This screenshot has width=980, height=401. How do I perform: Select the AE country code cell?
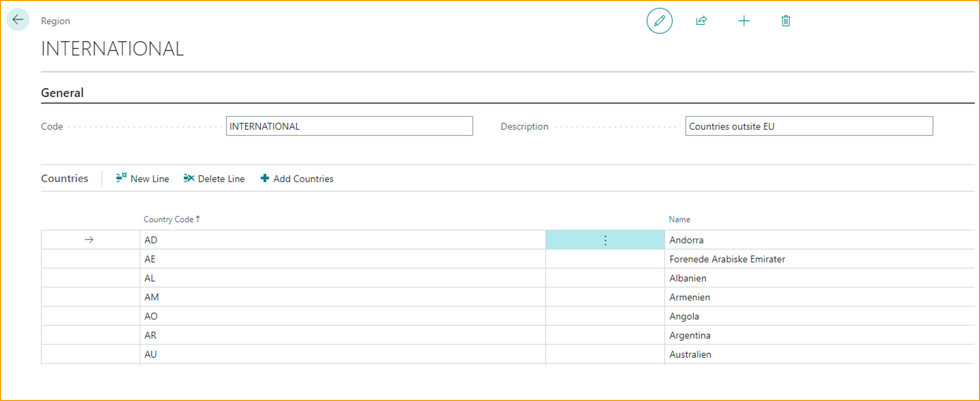tap(150, 259)
